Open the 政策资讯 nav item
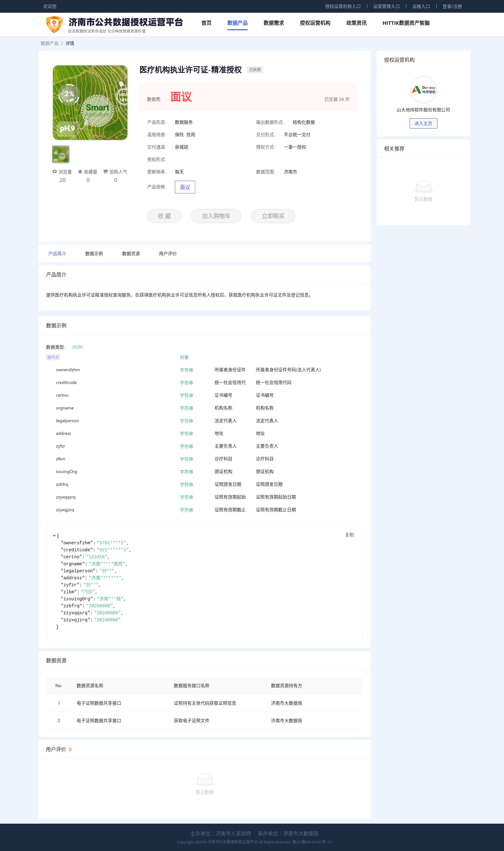 356,23
